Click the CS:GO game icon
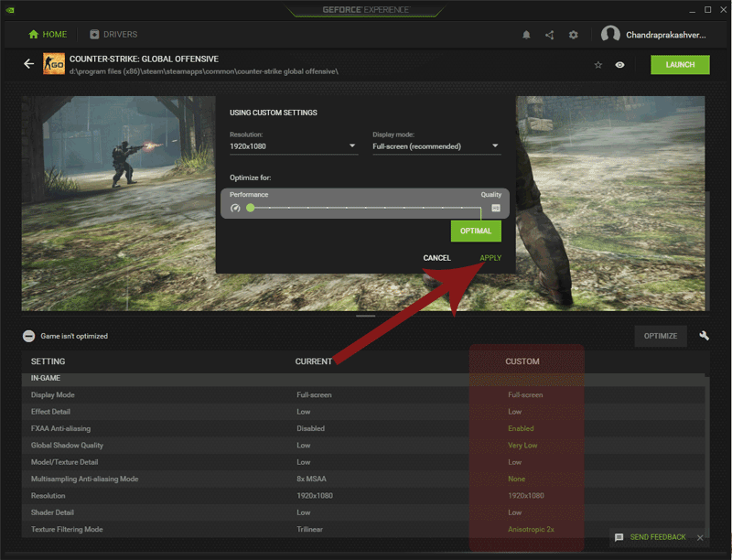 tap(54, 64)
